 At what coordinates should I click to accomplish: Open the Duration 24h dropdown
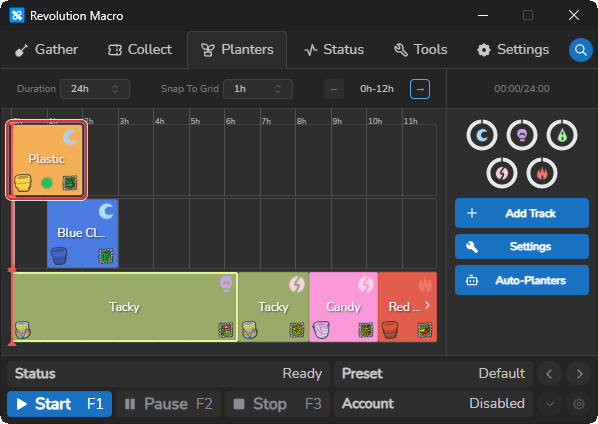click(x=95, y=89)
